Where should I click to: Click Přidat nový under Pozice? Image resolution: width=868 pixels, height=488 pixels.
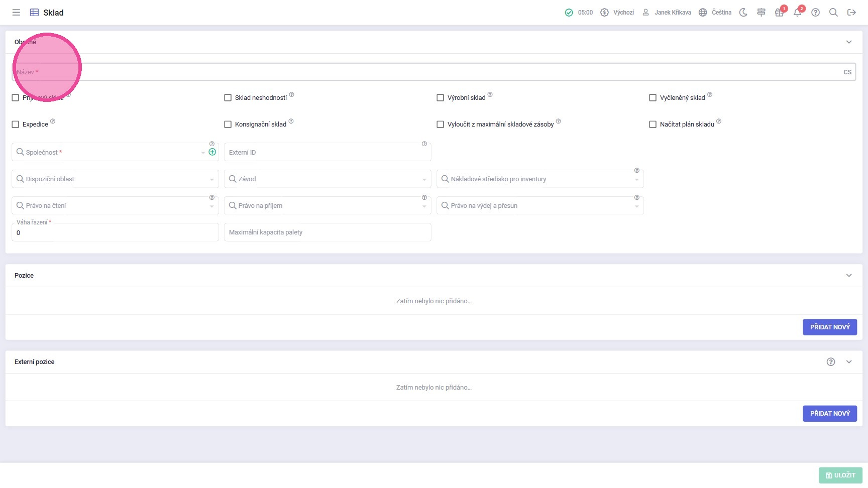[829, 327]
